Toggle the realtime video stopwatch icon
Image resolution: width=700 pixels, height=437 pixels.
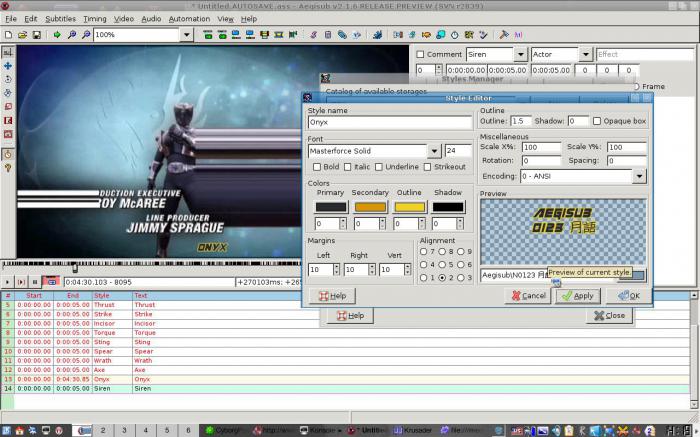coord(8,154)
